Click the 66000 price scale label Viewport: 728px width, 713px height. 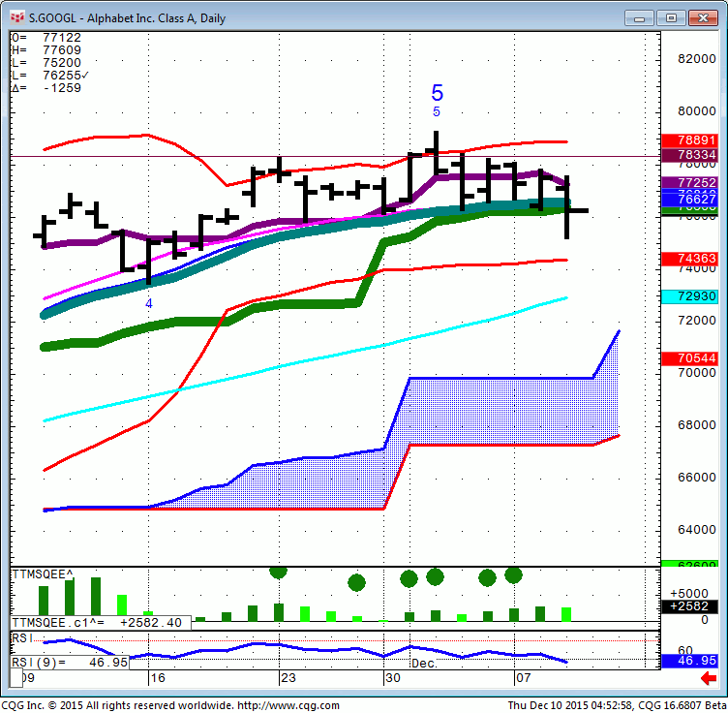pos(696,477)
